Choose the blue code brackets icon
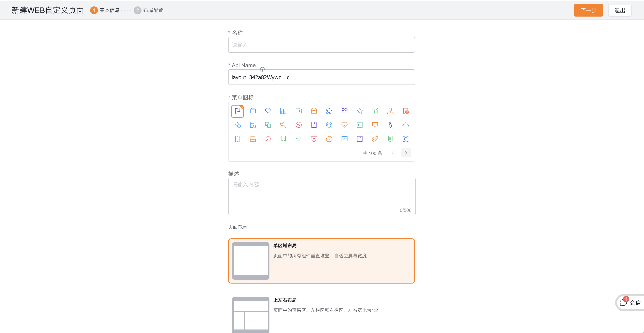644x333 pixels. click(345, 139)
